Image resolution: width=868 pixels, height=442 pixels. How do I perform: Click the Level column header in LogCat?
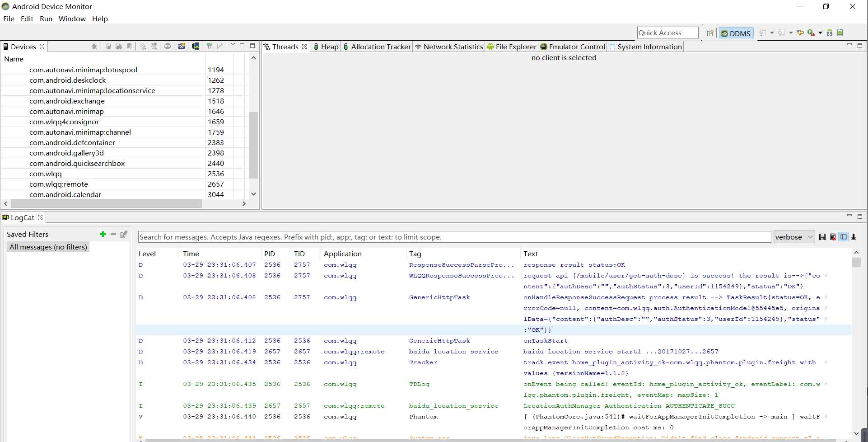(x=159, y=254)
